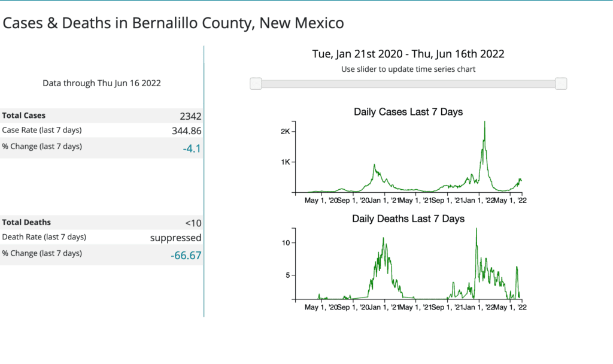Click the 10 label on daily deaths axis
The image size is (613, 364).
286,242
